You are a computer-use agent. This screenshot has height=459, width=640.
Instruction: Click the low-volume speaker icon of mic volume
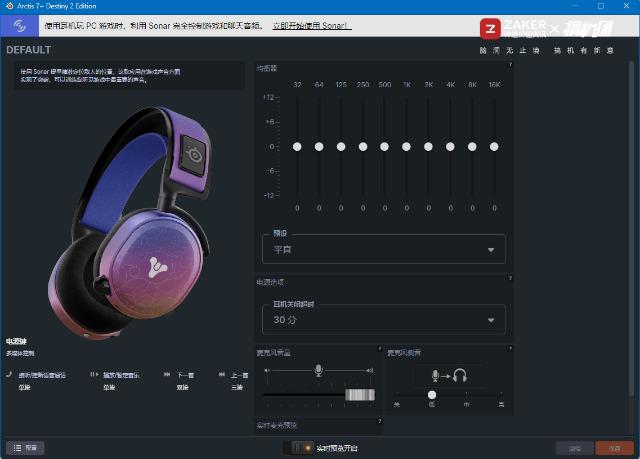[x=267, y=370]
